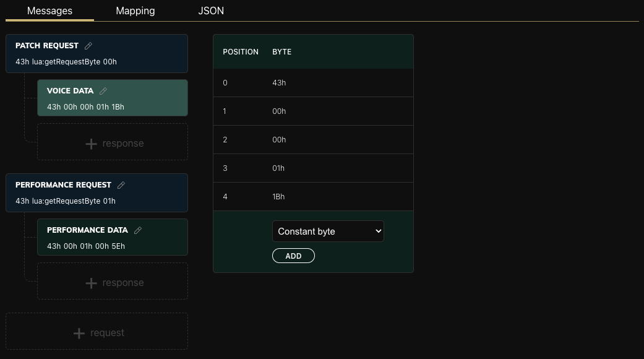644x359 pixels.
Task: Edit the Performance Data label via pencil icon
Action: coord(137,230)
